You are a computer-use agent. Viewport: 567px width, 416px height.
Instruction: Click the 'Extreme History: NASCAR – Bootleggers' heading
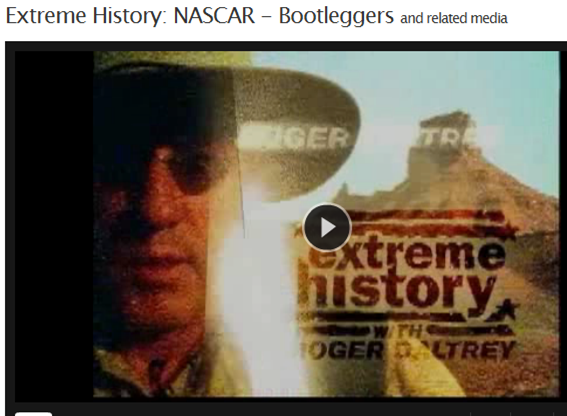(x=200, y=16)
